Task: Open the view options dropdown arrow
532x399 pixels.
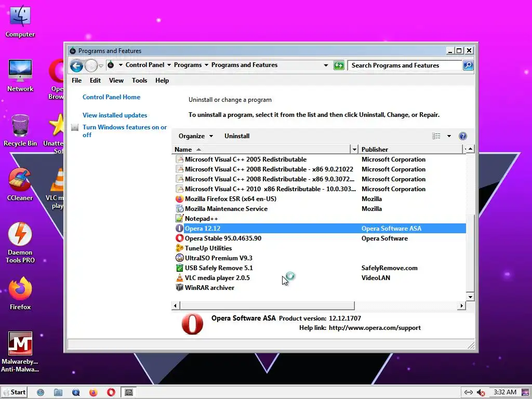Action: coord(449,136)
